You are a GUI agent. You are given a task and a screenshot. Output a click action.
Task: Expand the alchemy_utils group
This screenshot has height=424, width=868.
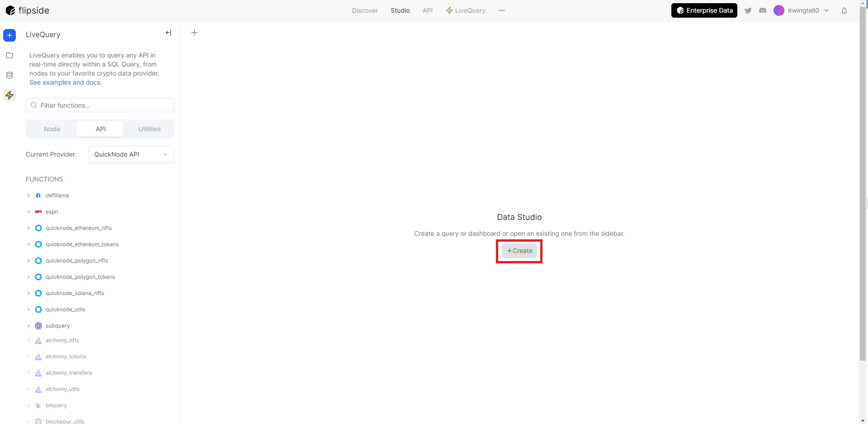click(28, 389)
